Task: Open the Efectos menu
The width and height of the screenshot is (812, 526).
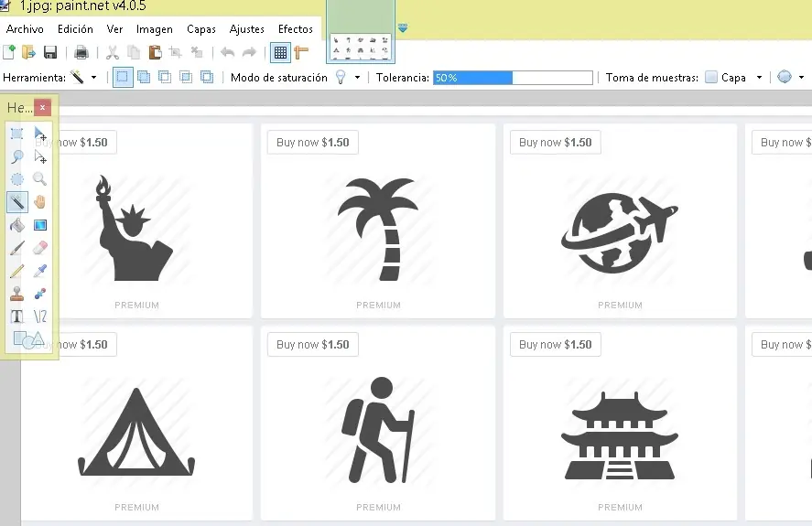Action: (x=295, y=29)
